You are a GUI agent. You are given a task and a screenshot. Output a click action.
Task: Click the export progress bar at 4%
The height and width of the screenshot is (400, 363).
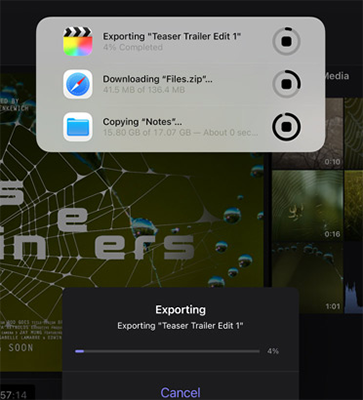[x=167, y=351]
